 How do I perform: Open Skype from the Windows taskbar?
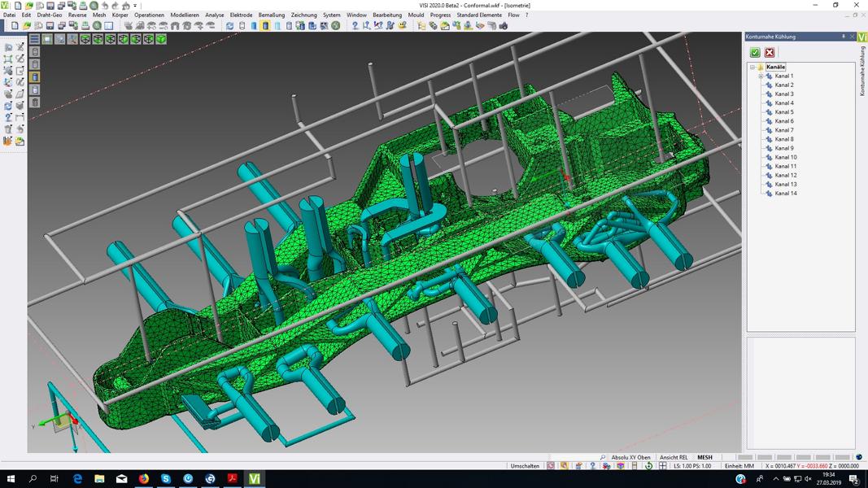(x=165, y=478)
